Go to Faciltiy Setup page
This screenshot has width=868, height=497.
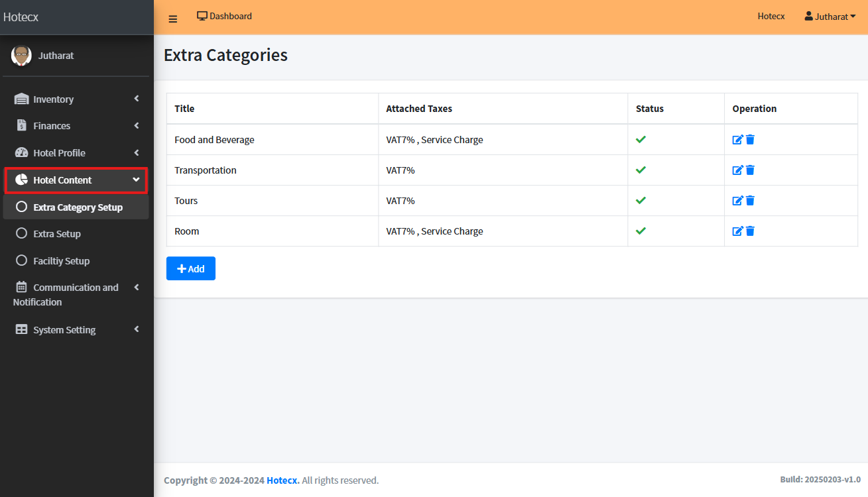[x=61, y=261]
